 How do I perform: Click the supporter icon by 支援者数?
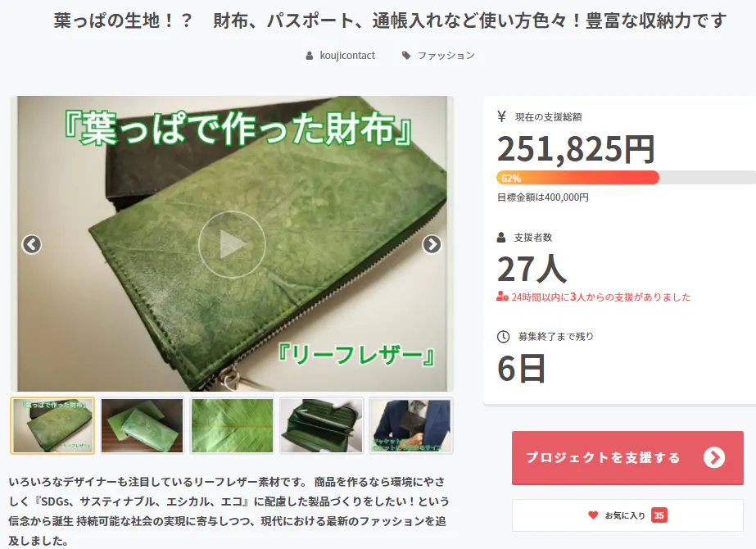501,238
